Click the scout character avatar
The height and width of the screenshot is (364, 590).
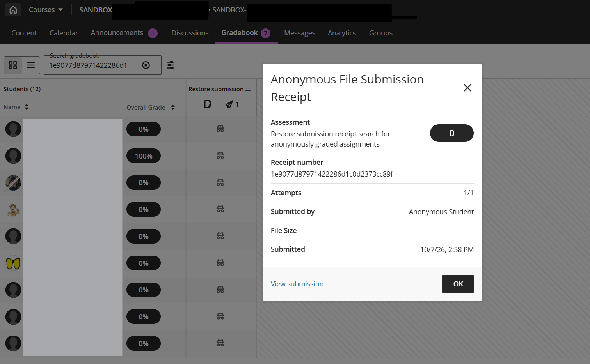(x=13, y=210)
